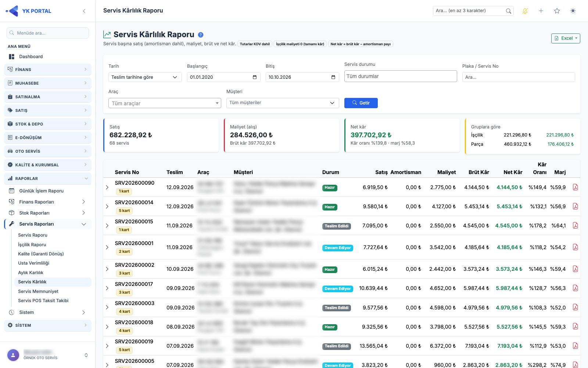Click the search magnifier icon in top bar
Image resolution: width=588 pixels, height=368 pixels.
(508, 11)
